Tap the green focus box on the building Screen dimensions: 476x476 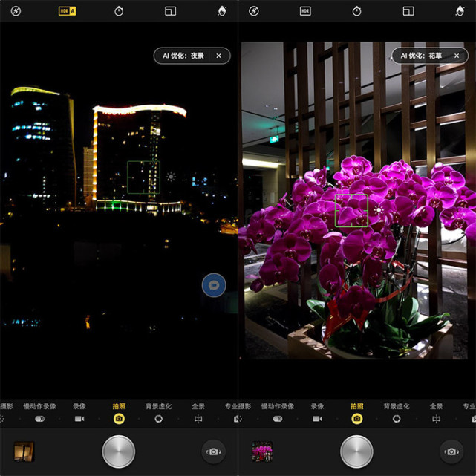pyautogui.click(x=143, y=177)
